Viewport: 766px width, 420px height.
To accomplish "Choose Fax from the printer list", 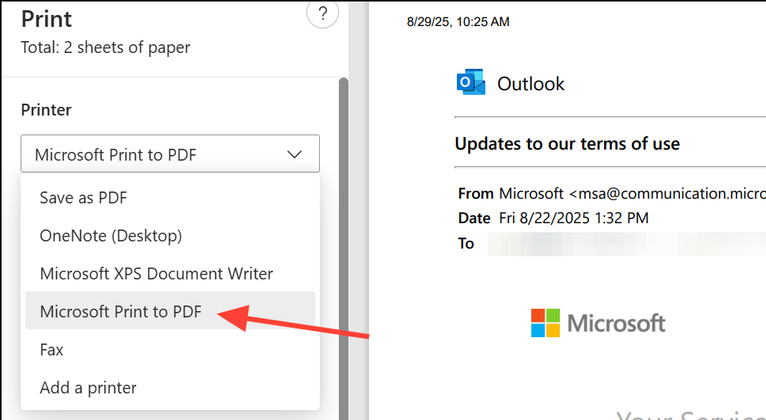I will click(x=170, y=349).
